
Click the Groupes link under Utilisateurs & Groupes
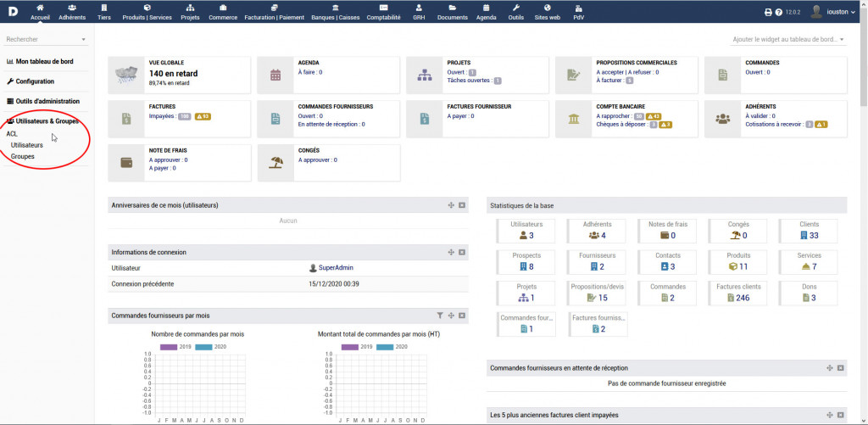[x=23, y=156]
